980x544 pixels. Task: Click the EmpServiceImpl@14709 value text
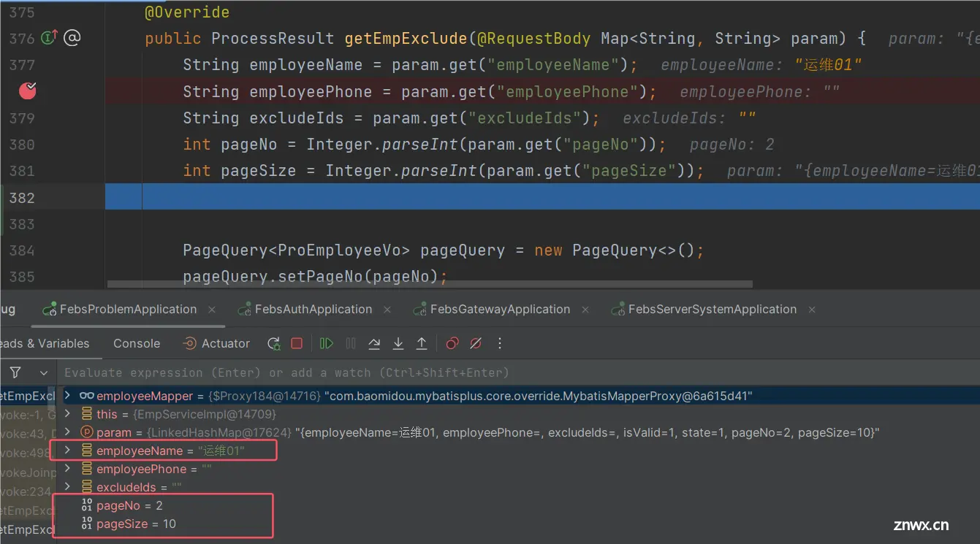click(204, 414)
